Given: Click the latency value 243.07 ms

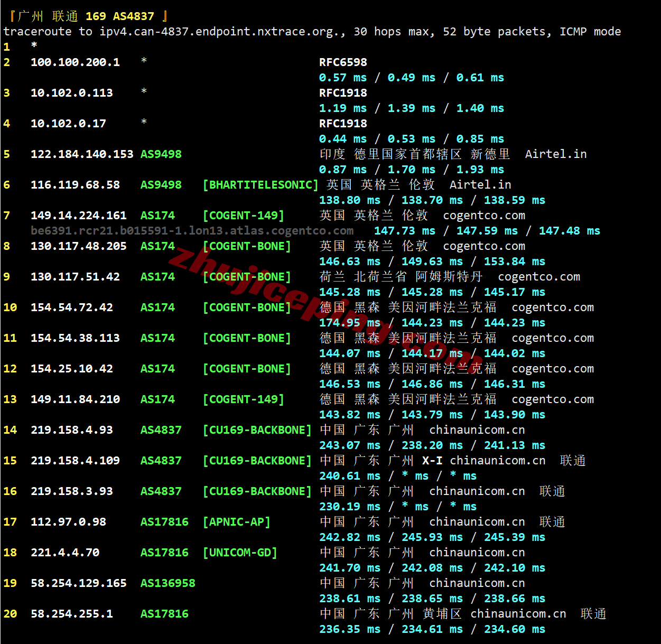Looking at the screenshot, I should 350,445.
